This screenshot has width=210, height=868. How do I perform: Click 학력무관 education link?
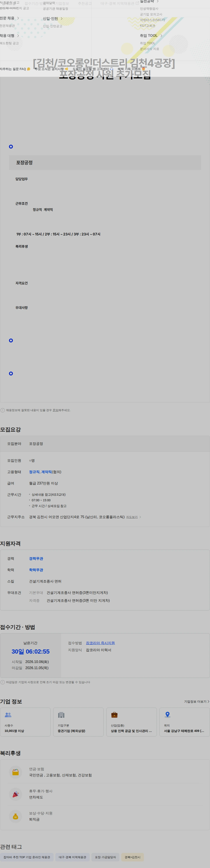(36, 570)
